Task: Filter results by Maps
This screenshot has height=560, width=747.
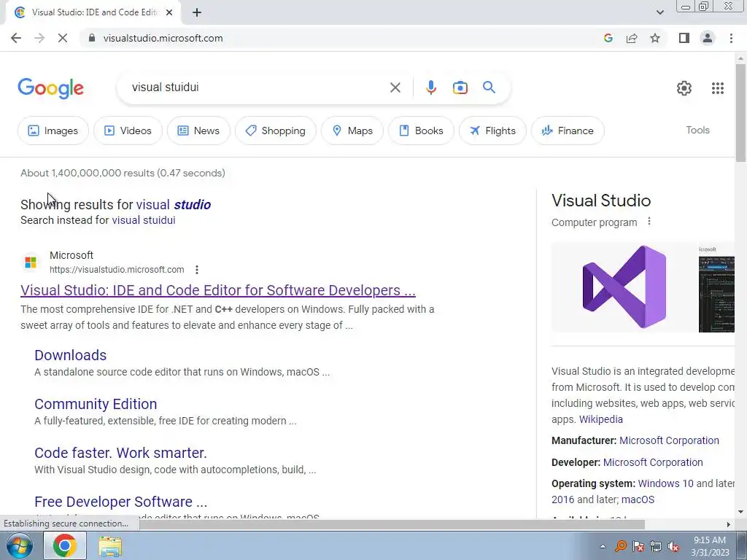Action: (352, 131)
